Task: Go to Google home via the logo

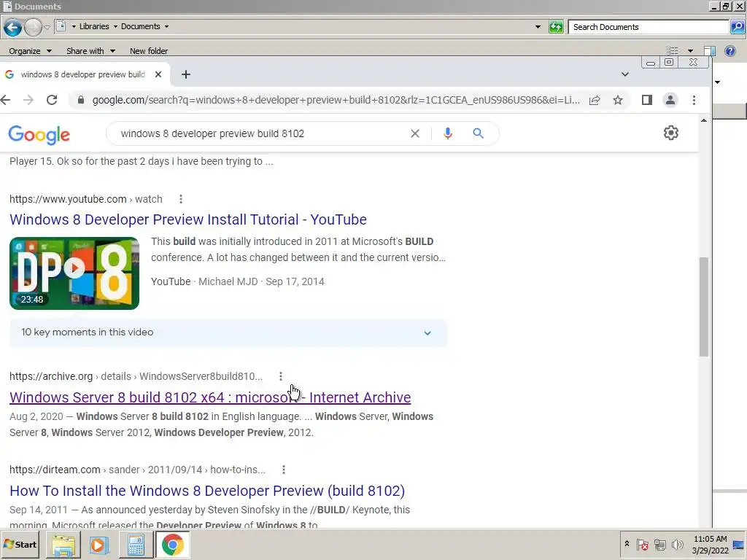Action: pos(39,135)
